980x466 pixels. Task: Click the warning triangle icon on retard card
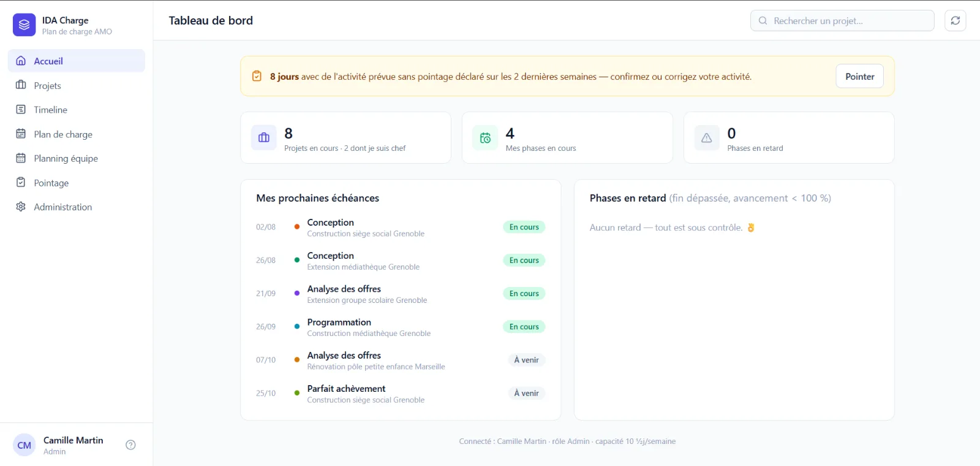[x=707, y=138]
